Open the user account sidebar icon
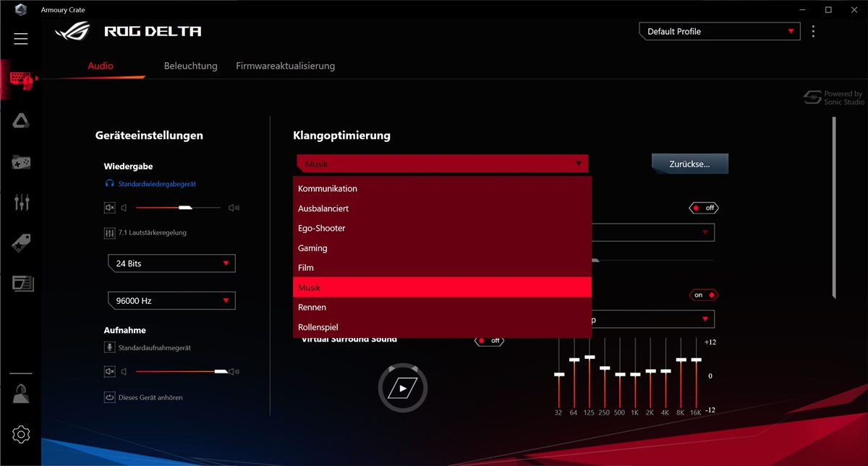Screen dimensions: 868x466 point(21,394)
